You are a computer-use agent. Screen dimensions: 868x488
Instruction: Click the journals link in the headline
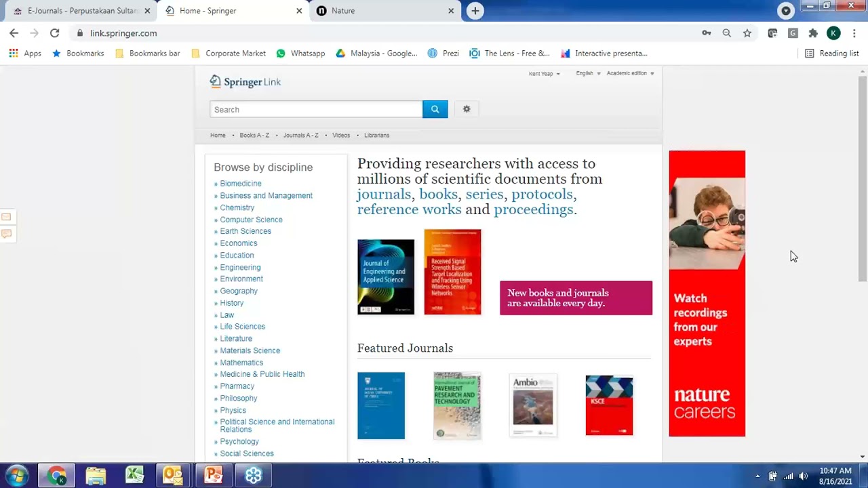tap(384, 195)
